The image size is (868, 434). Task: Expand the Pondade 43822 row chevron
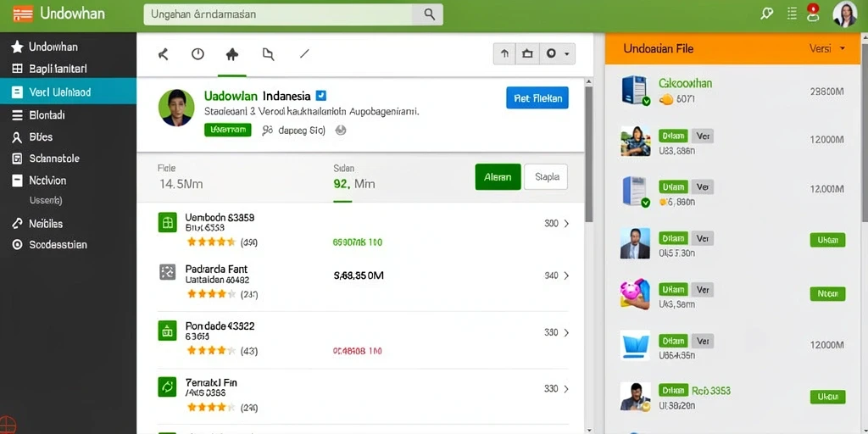tap(565, 332)
